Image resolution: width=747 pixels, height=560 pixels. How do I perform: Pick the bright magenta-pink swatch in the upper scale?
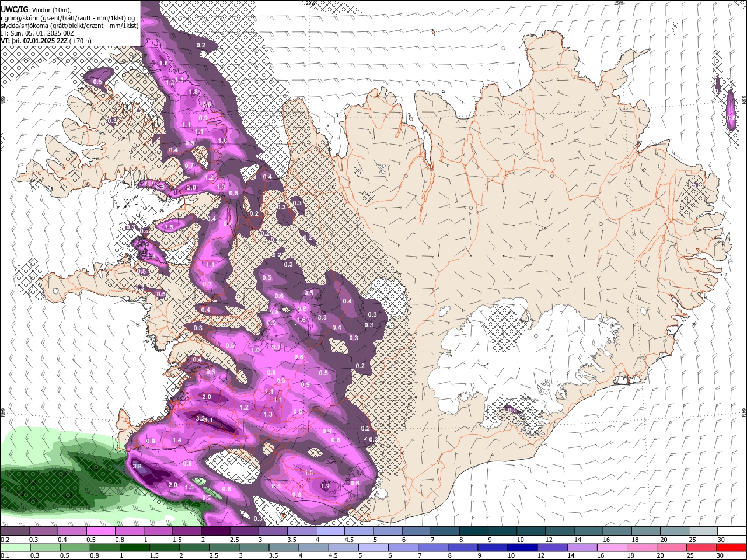[100, 531]
